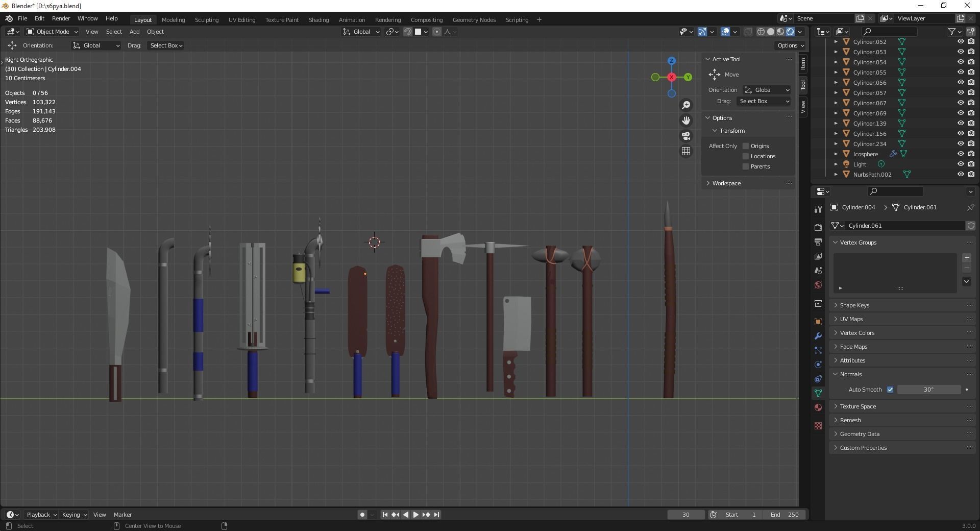
Task: Open the Render properties tab icon
Action: tap(818, 227)
